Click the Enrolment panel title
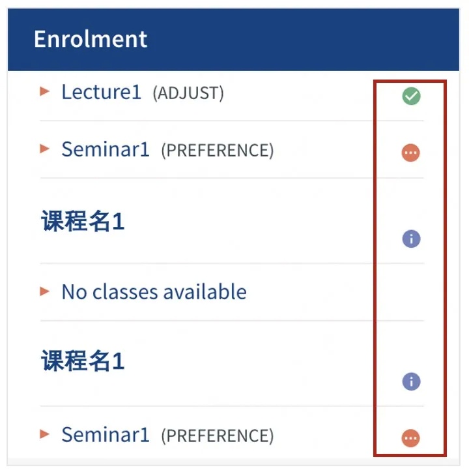Viewport: 469px width, 476px height. tap(91, 39)
